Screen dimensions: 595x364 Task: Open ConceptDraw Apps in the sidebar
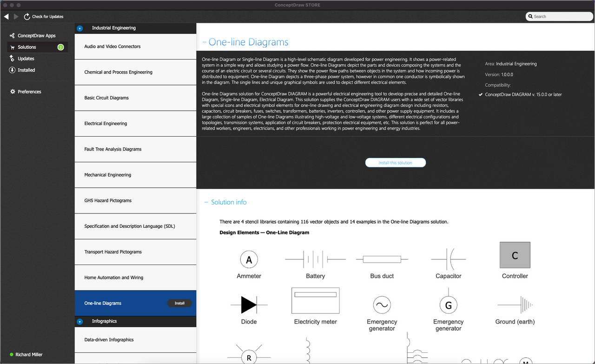coord(33,36)
